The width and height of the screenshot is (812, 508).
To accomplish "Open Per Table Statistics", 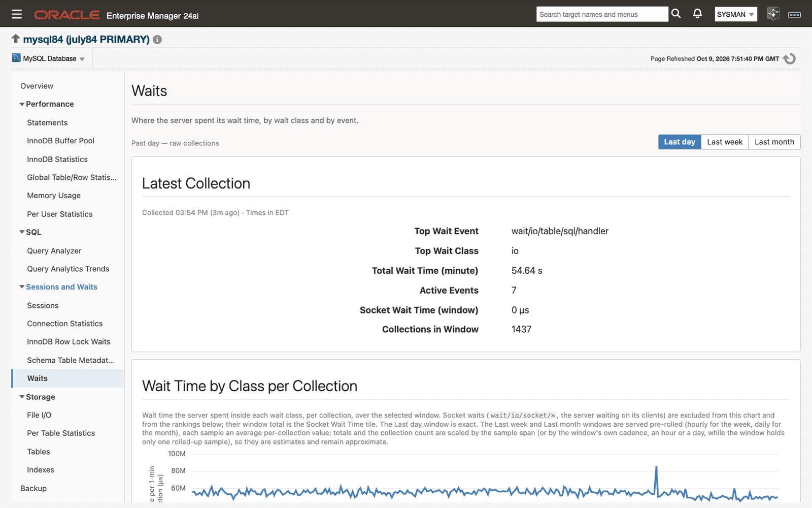I will (x=61, y=433).
